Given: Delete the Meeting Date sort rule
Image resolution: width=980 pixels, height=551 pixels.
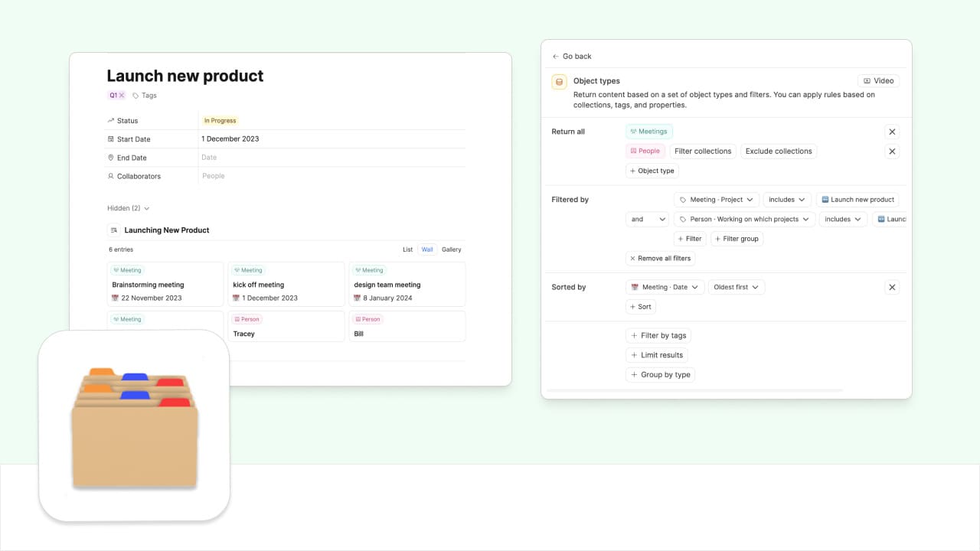Looking at the screenshot, I should tap(892, 288).
